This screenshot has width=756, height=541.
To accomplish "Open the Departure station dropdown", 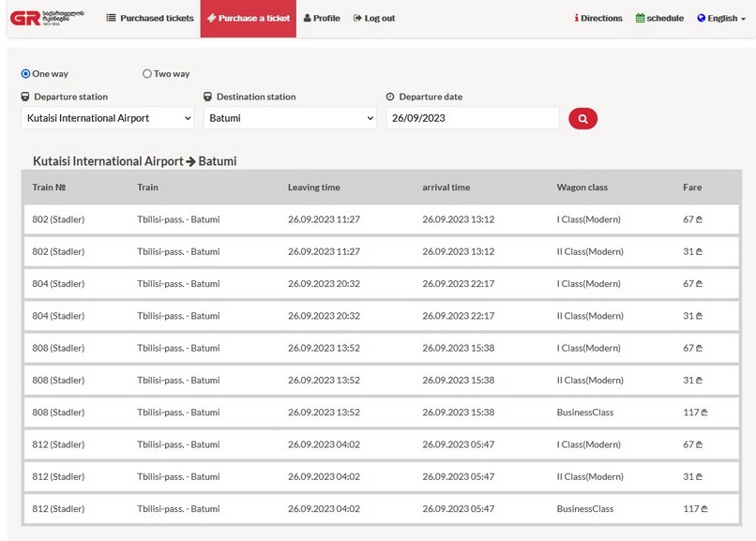I will click(108, 118).
